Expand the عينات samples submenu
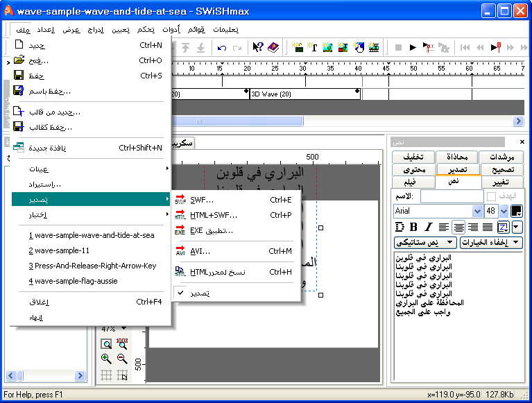Viewport: 532px width, 403px height. [91, 169]
